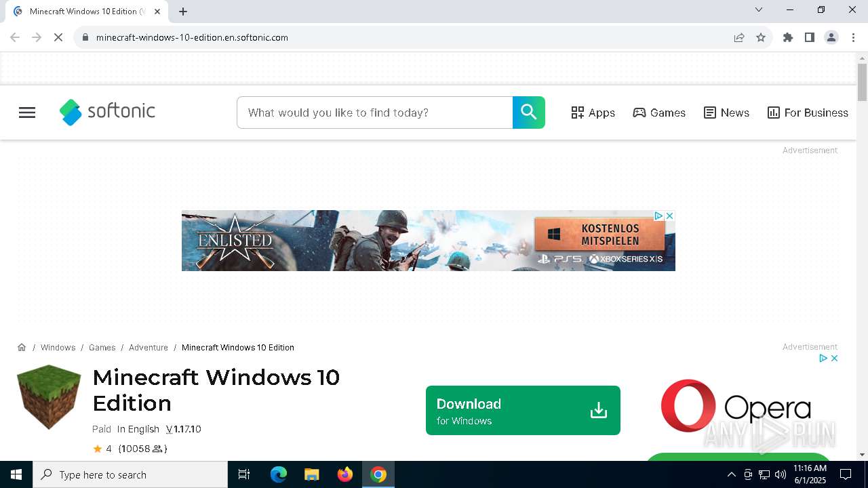Click the Softonic logo
The height and width of the screenshot is (488, 868).
pyautogui.click(x=107, y=112)
